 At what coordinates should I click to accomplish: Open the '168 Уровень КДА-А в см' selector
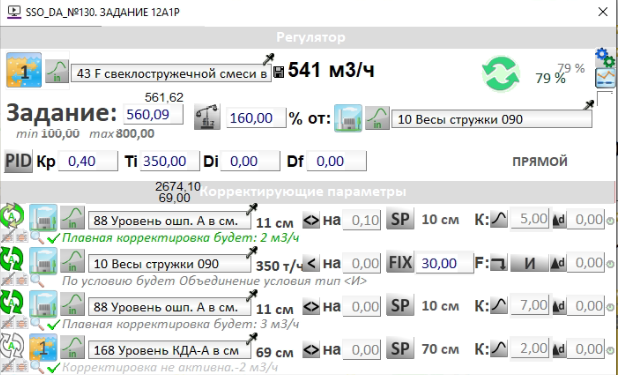169,351
